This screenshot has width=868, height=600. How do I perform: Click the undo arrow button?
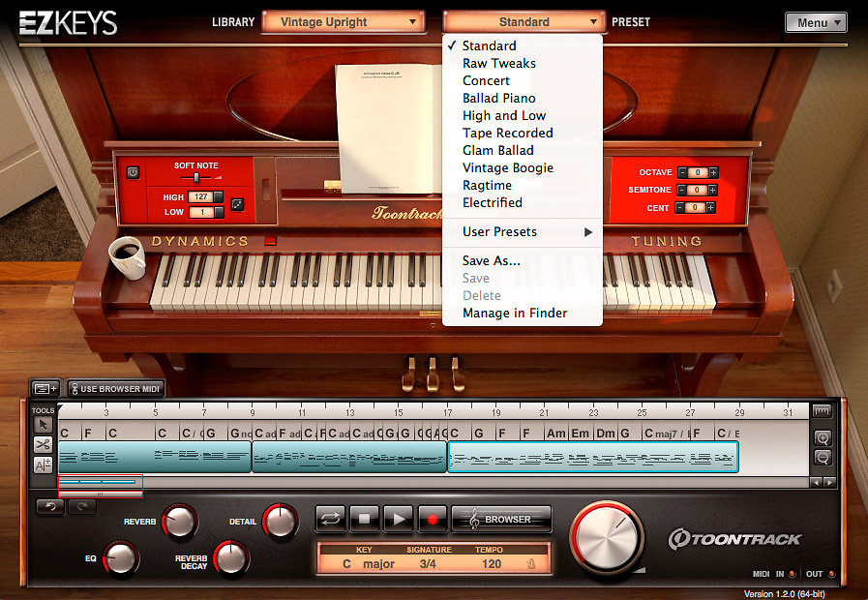pos(50,506)
